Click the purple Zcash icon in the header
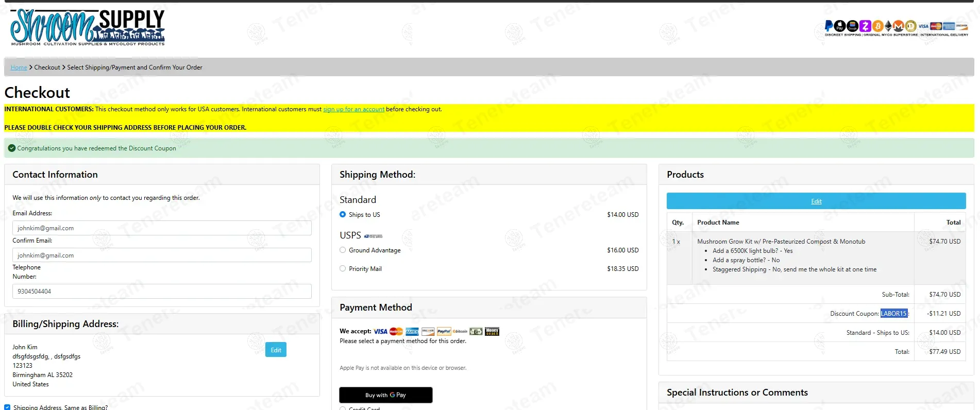Screen dimensions: 980x410 tap(865, 26)
